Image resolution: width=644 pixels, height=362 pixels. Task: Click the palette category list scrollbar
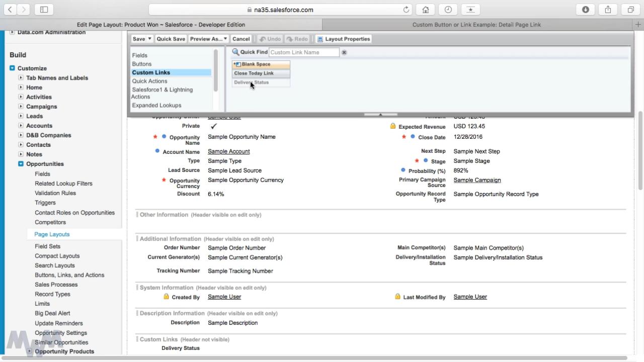coord(216,70)
